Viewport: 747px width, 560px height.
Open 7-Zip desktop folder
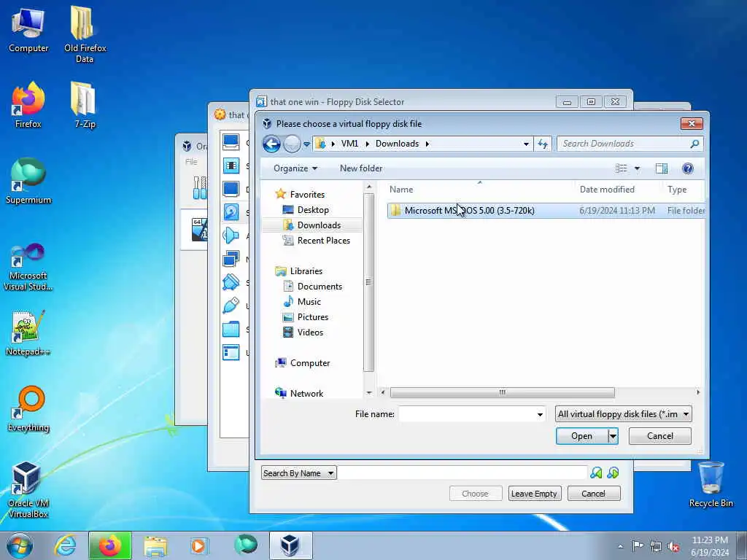coord(85,105)
